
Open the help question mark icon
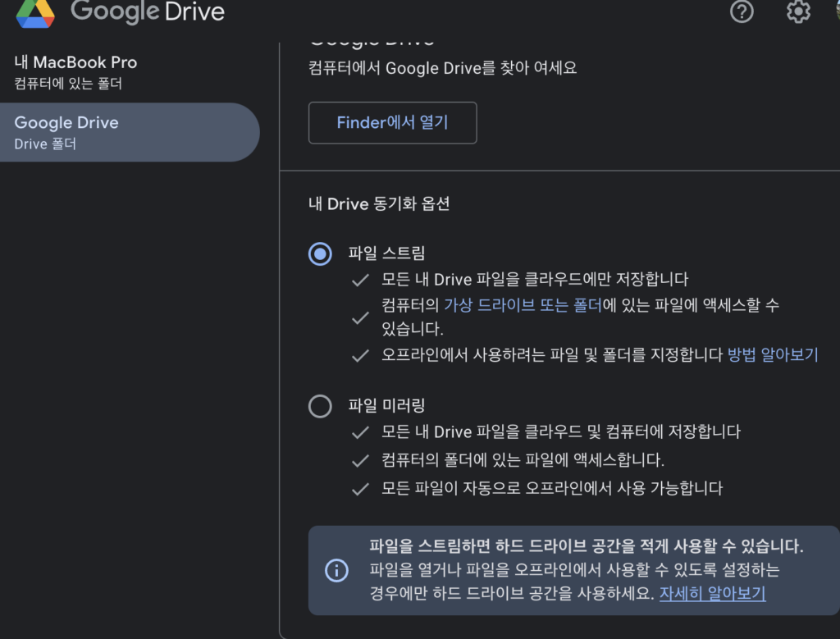coord(742,11)
